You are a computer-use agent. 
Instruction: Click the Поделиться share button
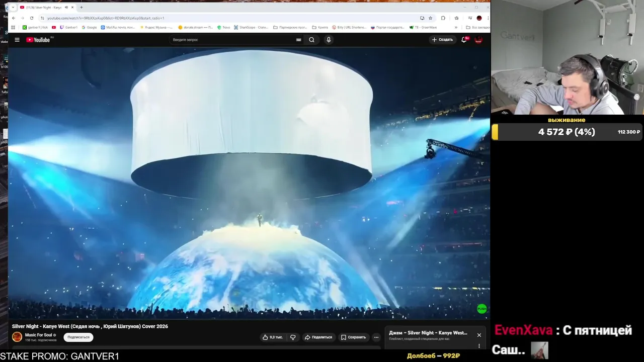coord(318,337)
